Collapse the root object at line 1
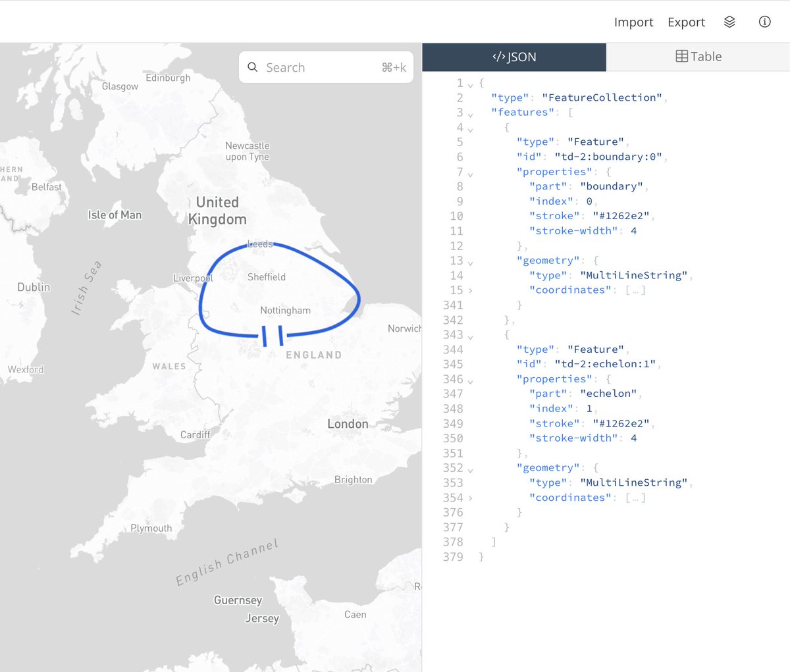Screen dimensions: 790x672 click(x=470, y=85)
